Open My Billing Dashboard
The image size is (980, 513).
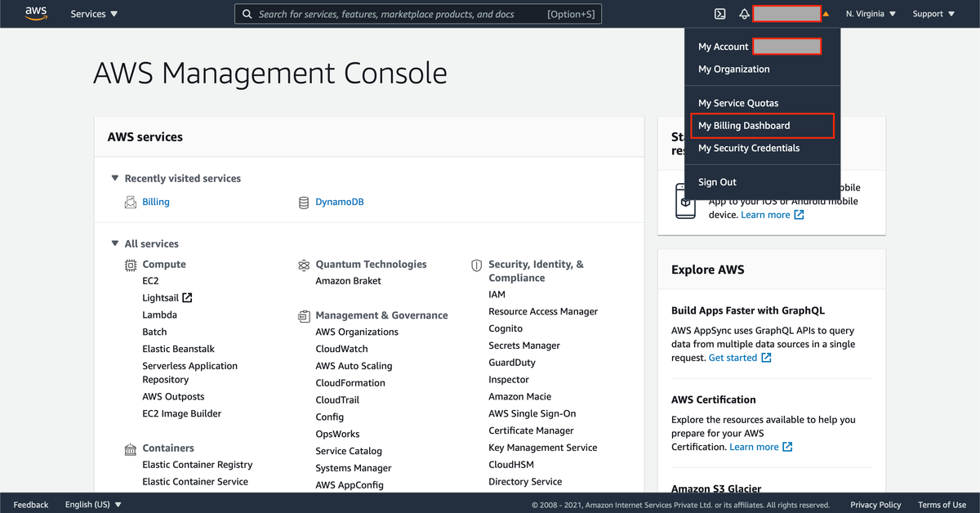(761, 126)
